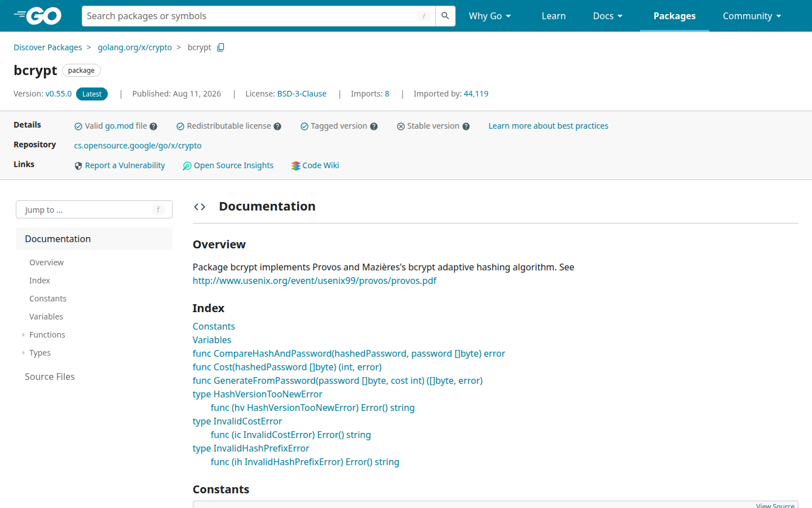Expand the Types tree item
Screen dimensions: 812x508
(x=23, y=353)
